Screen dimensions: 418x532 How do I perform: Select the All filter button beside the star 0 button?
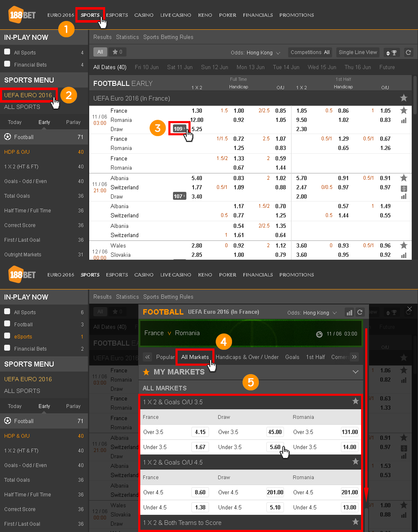click(100, 52)
